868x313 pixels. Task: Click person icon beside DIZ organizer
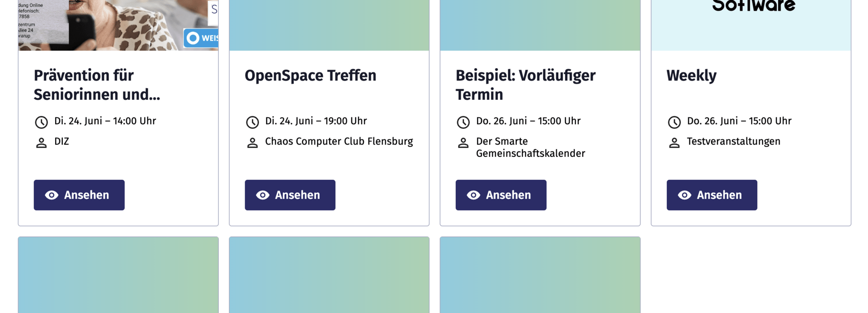click(41, 143)
